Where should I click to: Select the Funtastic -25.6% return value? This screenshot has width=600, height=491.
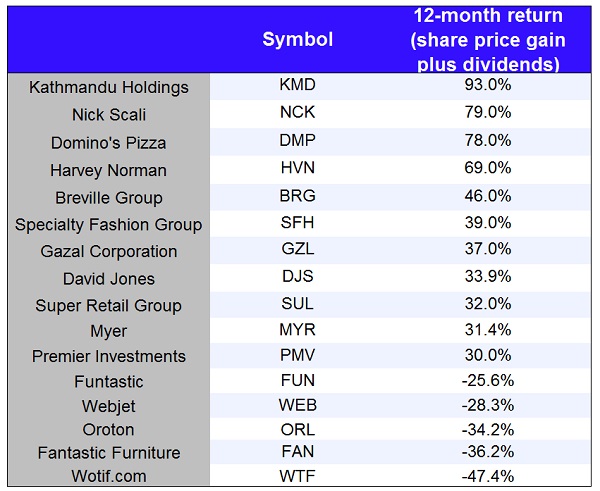489,381
